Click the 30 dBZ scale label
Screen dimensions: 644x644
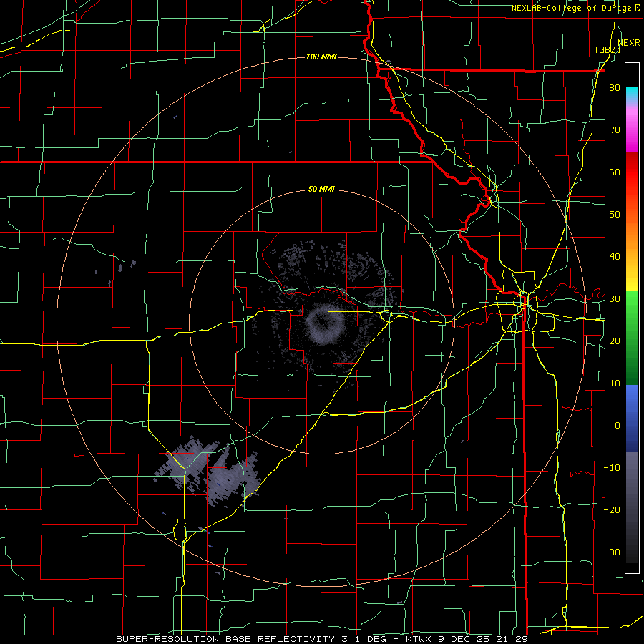pyautogui.click(x=615, y=299)
